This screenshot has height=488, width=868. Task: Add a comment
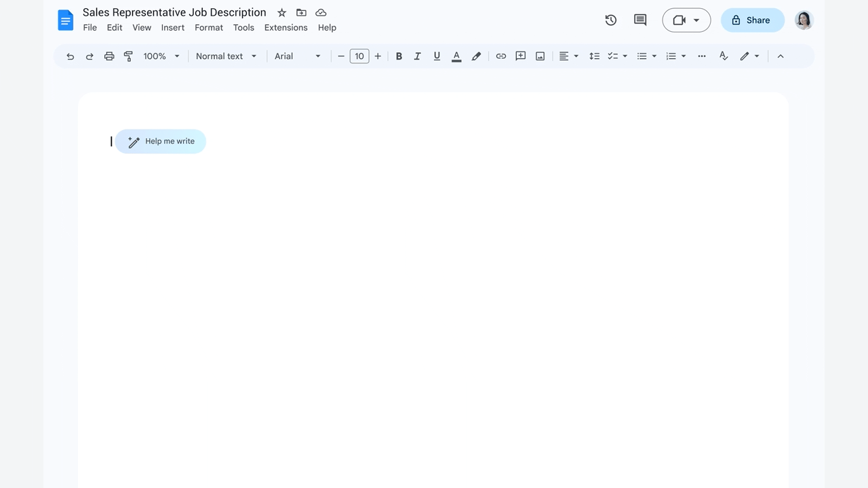(520, 56)
